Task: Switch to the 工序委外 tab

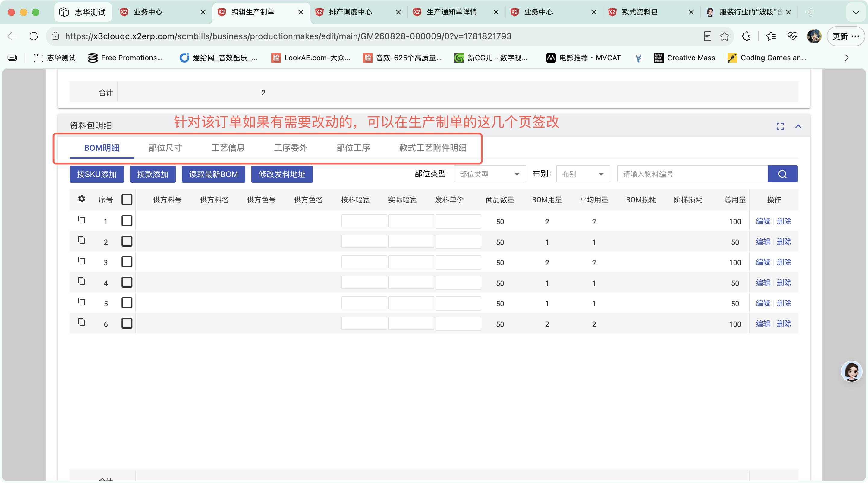Action: click(291, 148)
